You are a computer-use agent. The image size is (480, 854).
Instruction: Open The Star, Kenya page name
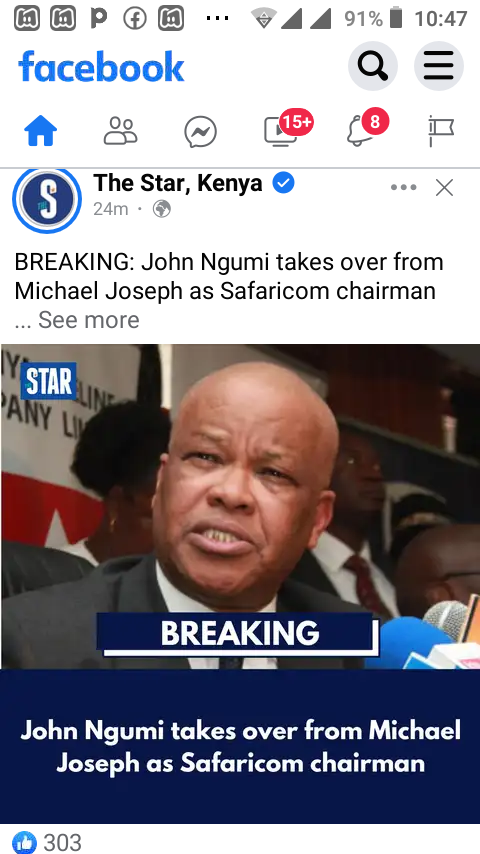tap(178, 184)
